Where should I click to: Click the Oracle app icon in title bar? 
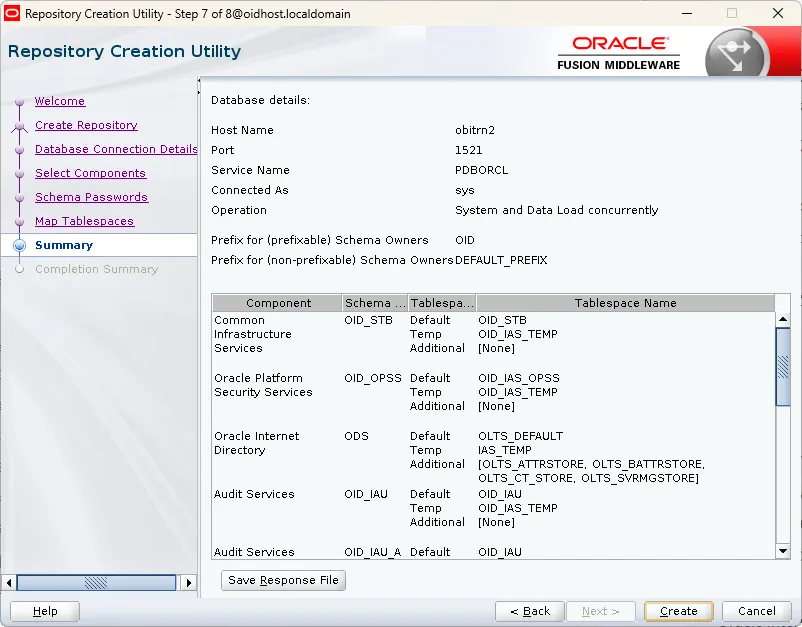pyautogui.click(x=13, y=14)
